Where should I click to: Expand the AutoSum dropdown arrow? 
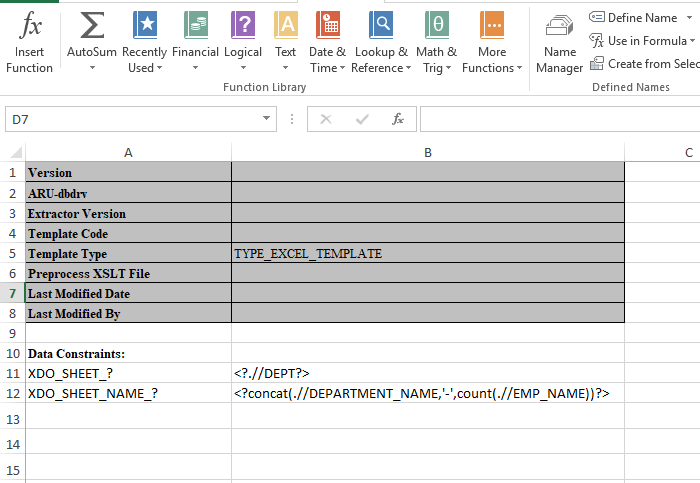click(x=92, y=68)
